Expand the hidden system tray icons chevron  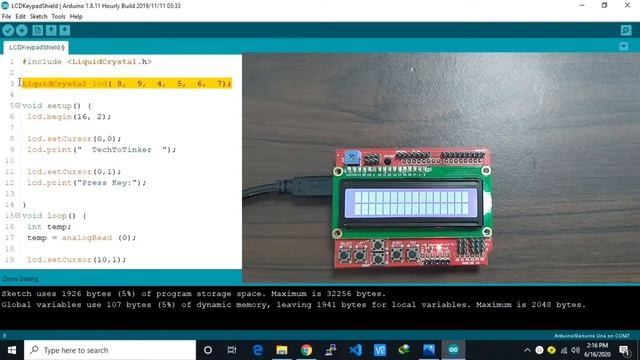point(527,350)
